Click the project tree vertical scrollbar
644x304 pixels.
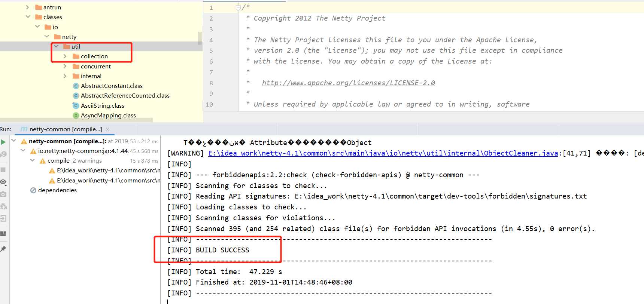coord(200,39)
